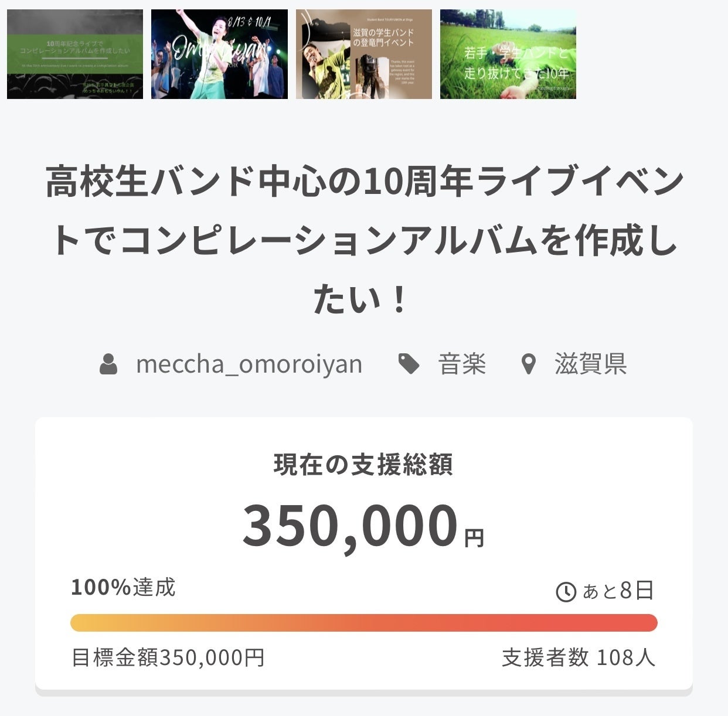728x716 pixels.
Task: Click the funding progress bar
Action: [363, 623]
